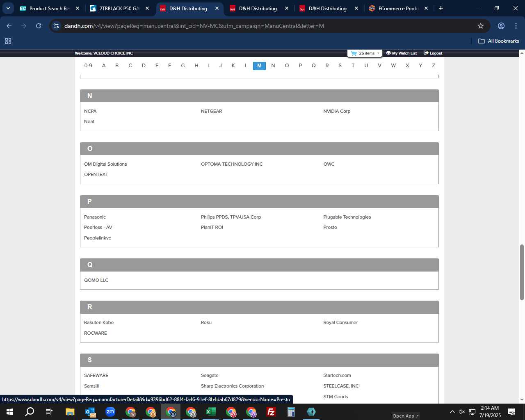Open the NETGEAR manufacturer page
525x420 pixels.
(211, 111)
